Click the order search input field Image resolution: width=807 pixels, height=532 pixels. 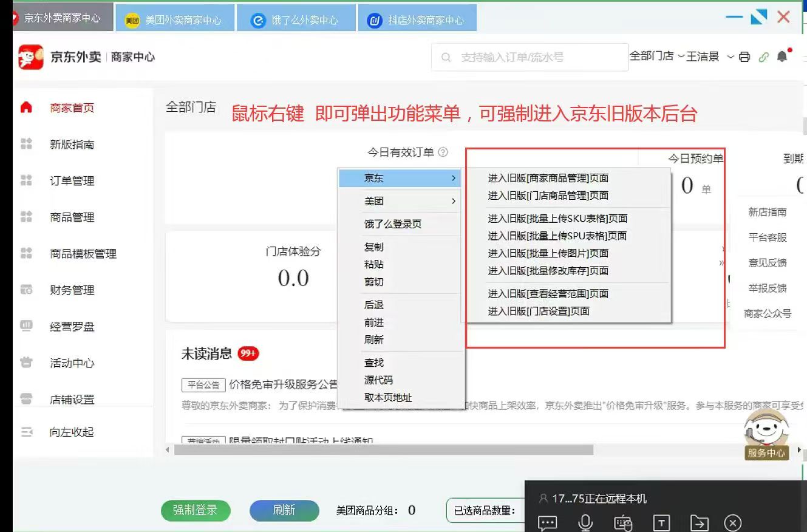point(530,57)
